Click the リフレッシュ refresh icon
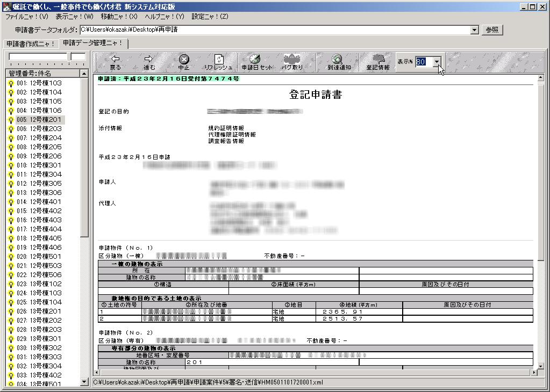 219,59
